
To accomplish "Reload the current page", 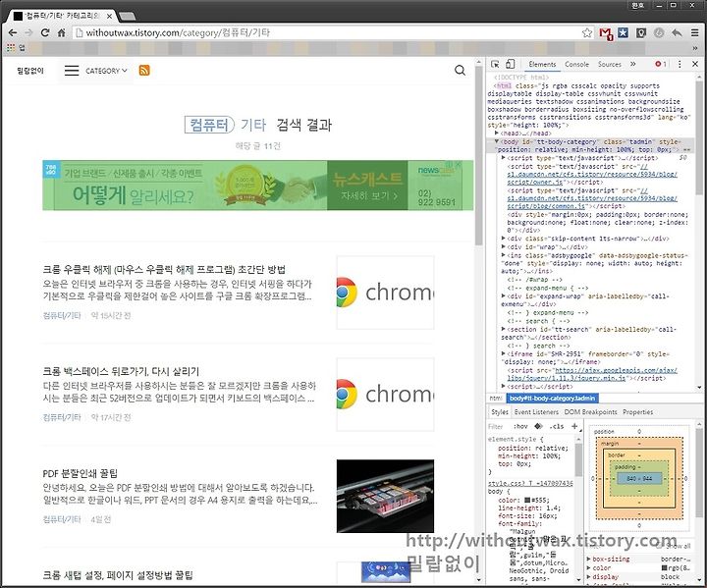I will click(x=45, y=32).
